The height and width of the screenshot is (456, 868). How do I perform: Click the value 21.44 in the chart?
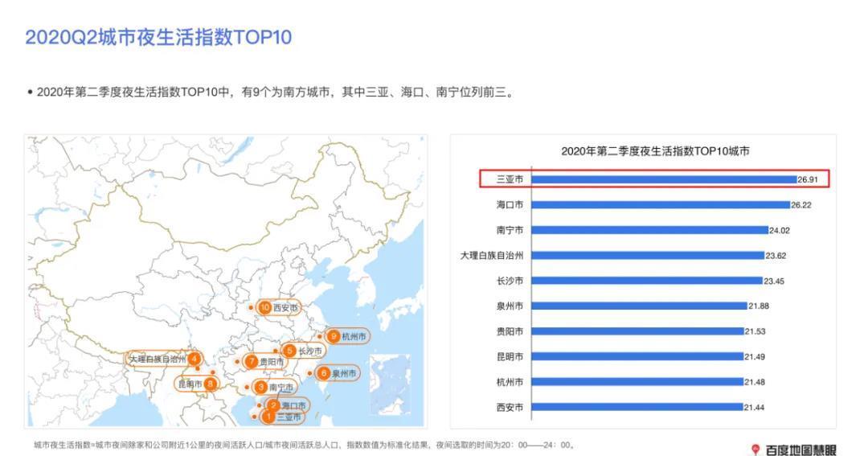[754, 407]
